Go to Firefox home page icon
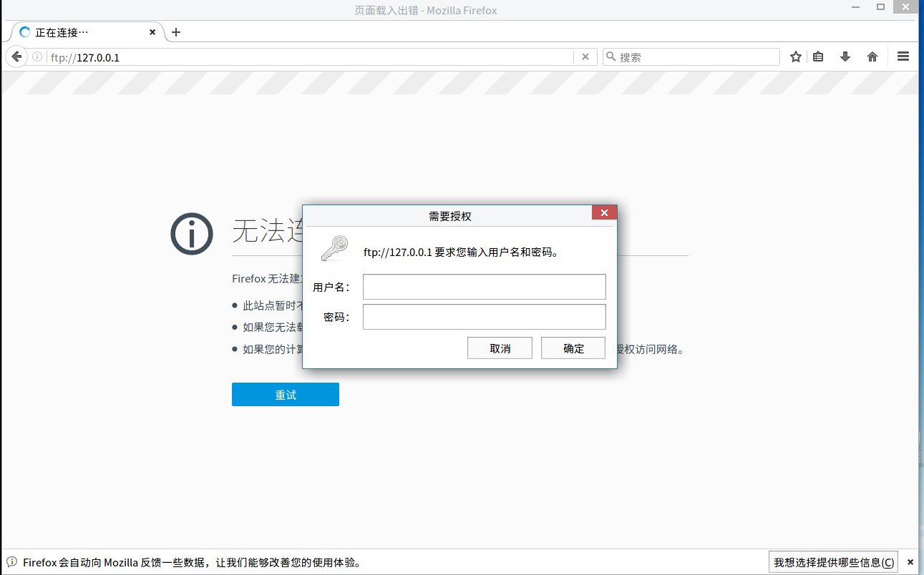The image size is (924, 575). [x=872, y=57]
